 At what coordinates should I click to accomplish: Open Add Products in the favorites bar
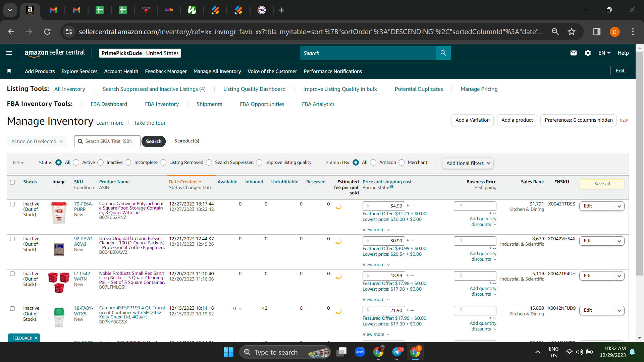click(x=40, y=71)
